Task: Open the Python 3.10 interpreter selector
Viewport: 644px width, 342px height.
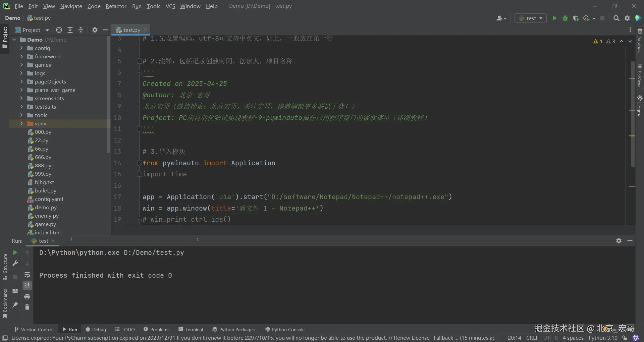Action: tap(603, 338)
